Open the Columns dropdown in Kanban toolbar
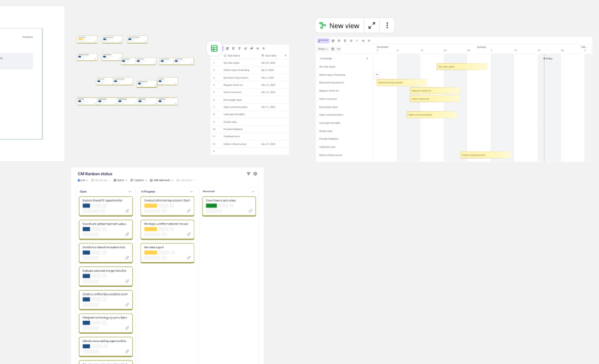This screenshot has width=599, height=364. (139, 181)
